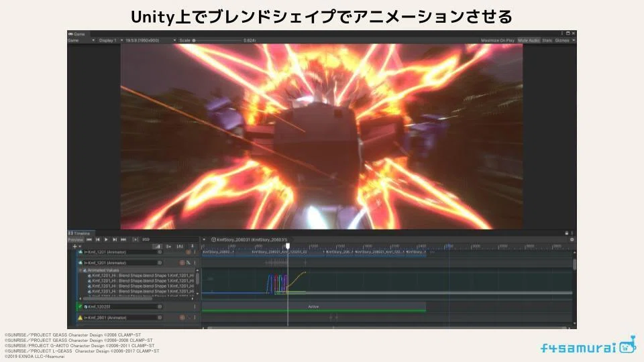Select the first Knf_1201_Hi Blend Shape curve
The width and height of the screenshot is (644, 362).
141,276
